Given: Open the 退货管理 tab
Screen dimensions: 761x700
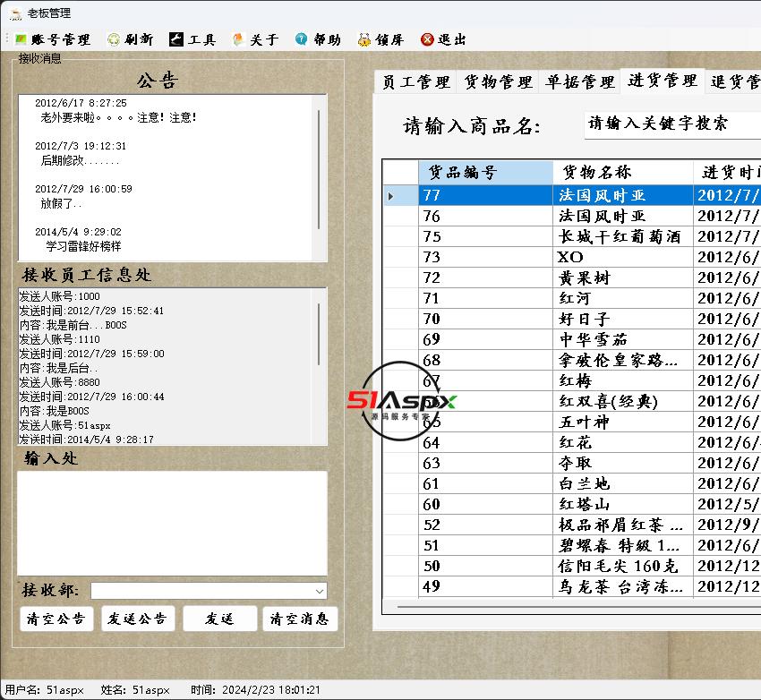Looking at the screenshot, I should click(734, 81).
